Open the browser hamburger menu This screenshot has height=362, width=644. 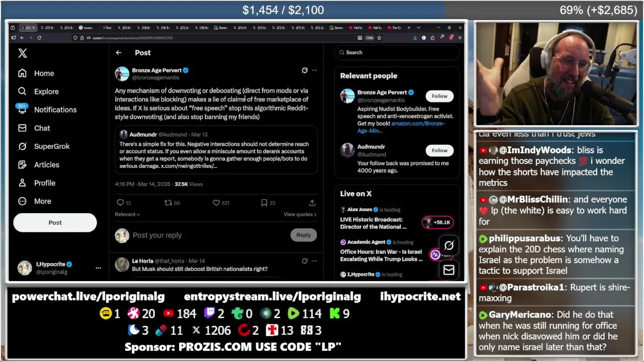(459, 38)
